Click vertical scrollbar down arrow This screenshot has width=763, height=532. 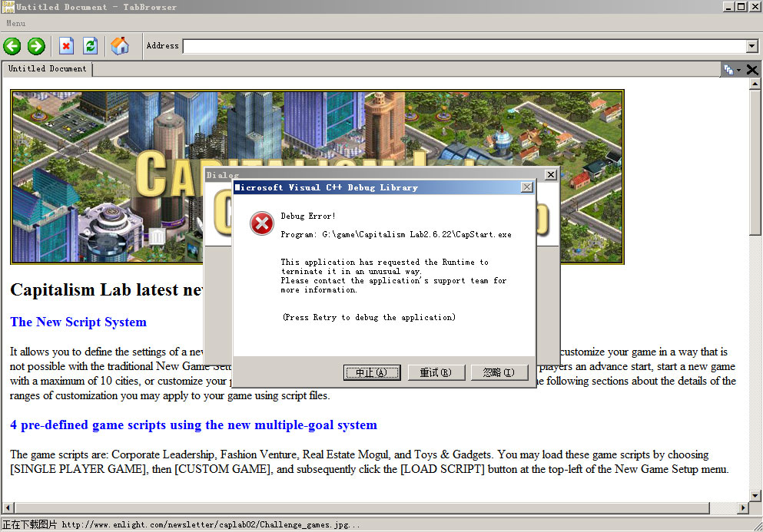tap(755, 496)
